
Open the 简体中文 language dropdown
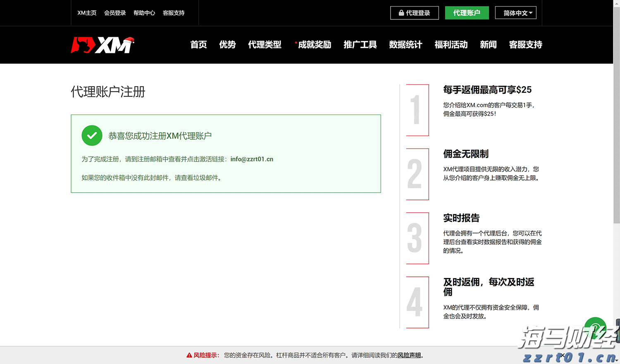[515, 13]
